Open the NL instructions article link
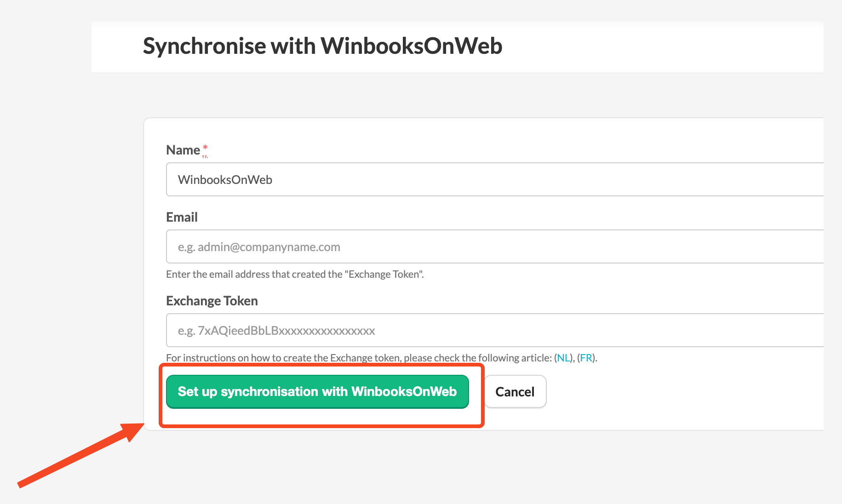 pyautogui.click(x=563, y=358)
